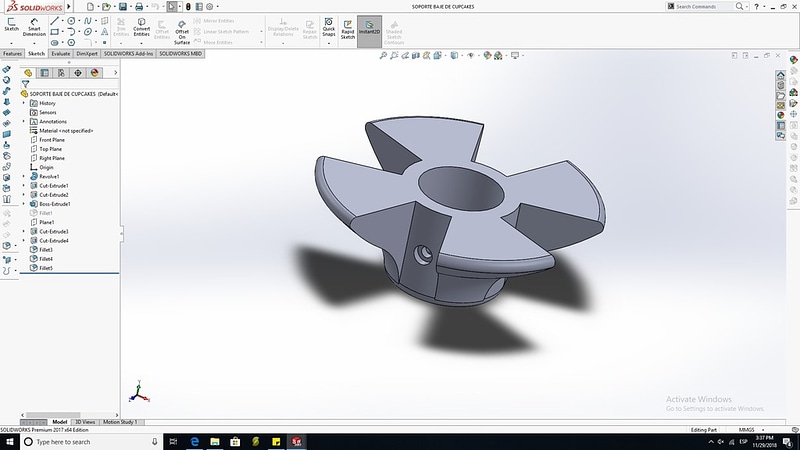The width and height of the screenshot is (800, 450).
Task: Click the Save icon
Action: (x=122, y=7)
